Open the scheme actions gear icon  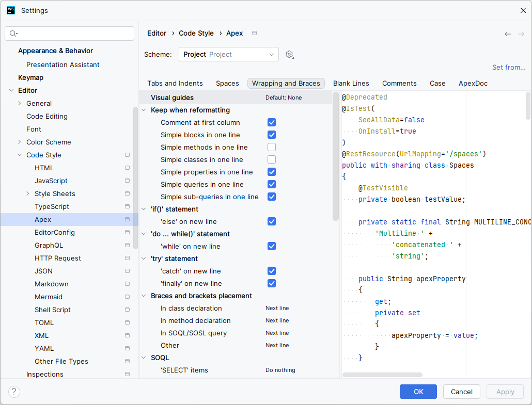point(289,55)
